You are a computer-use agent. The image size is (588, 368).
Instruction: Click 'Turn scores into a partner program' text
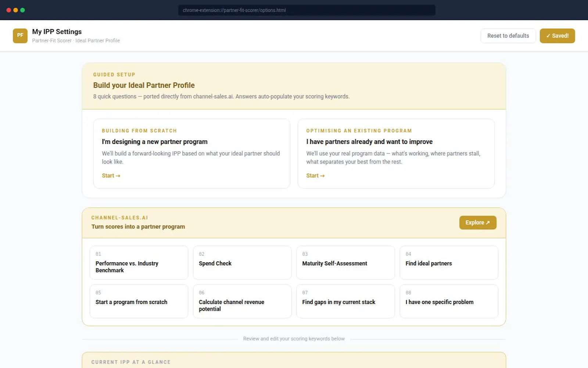[x=138, y=227]
